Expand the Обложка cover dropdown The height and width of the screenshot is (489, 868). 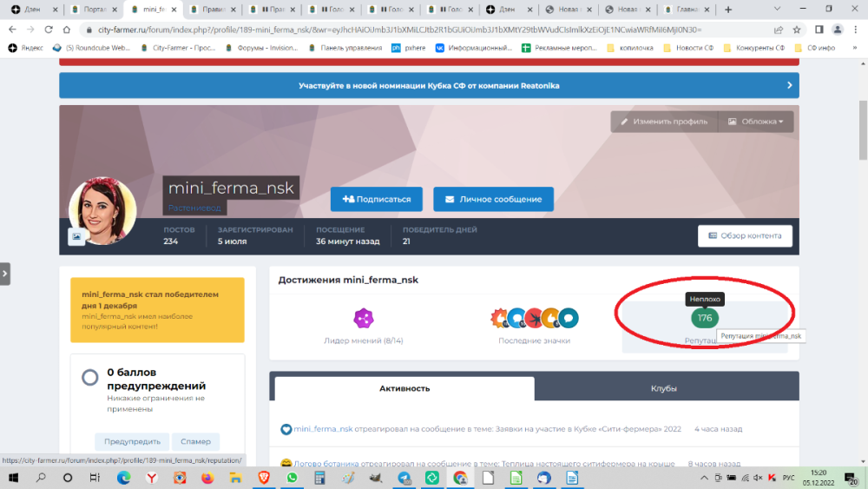pos(755,122)
